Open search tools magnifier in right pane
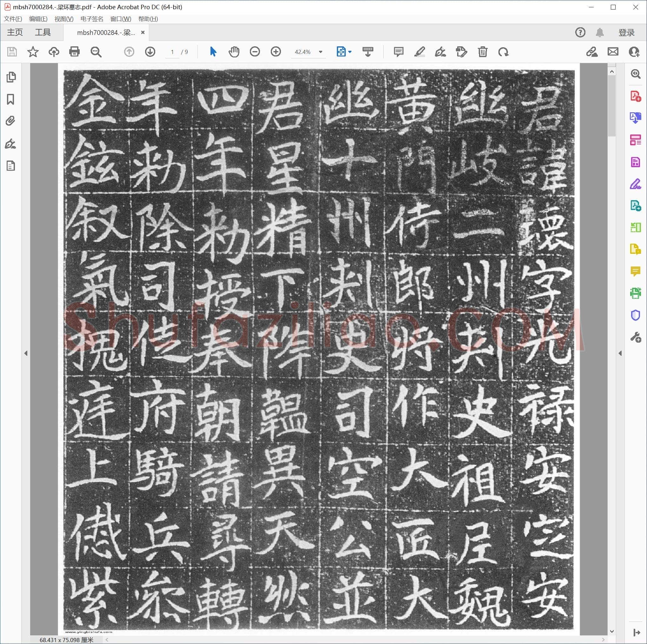The height and width of the screenshot is (644, 647). pyautogui.click(x=635, y=74)
